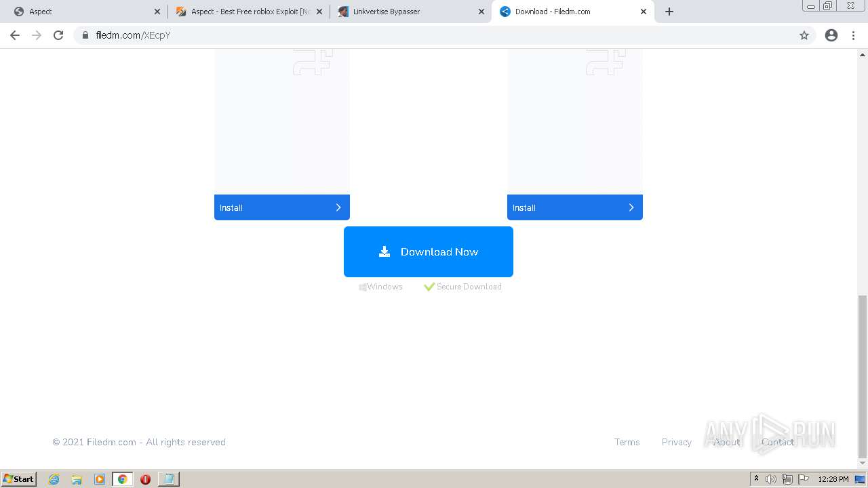Image resolution: width=868 pixels, height=488 pixels.
Task: Click the Download Now button
Action: coord(429,251)
